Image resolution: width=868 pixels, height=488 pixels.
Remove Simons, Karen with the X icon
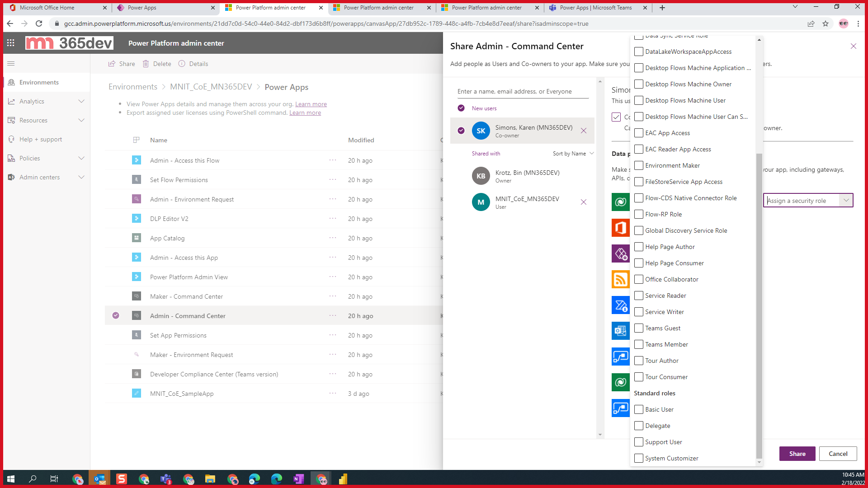(584, 131)
